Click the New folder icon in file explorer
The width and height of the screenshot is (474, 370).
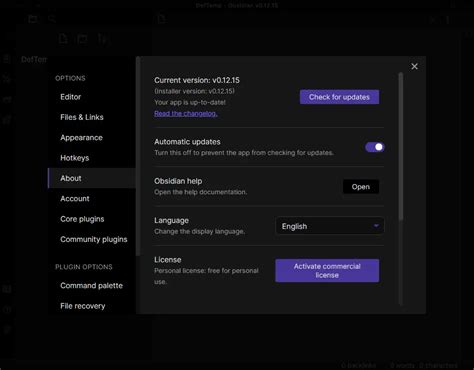click(x=82, y=39)
